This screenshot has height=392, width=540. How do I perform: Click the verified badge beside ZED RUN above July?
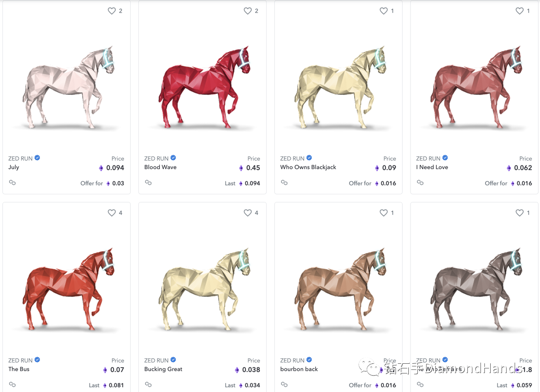(x=37, y=158)
